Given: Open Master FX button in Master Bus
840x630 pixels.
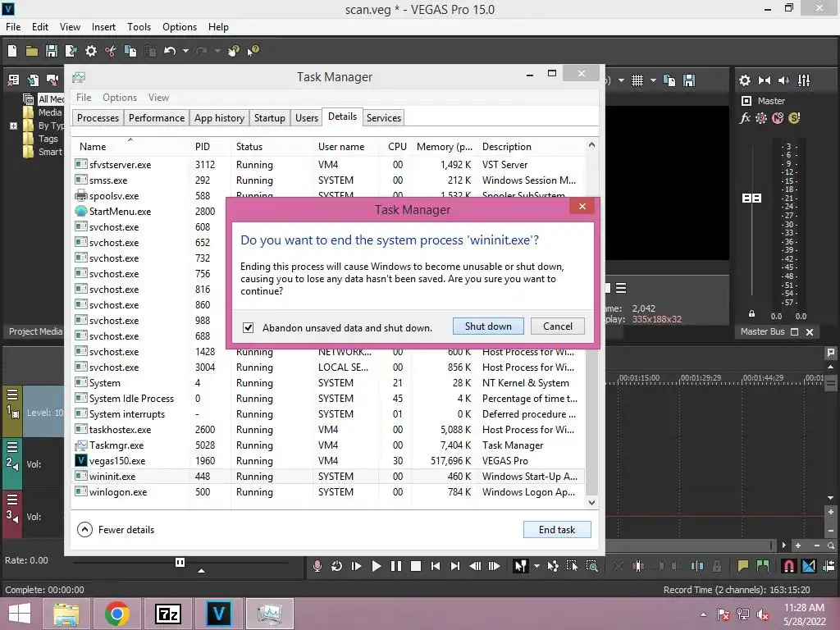Looking at the screenshot, I should tap(745, 118).
